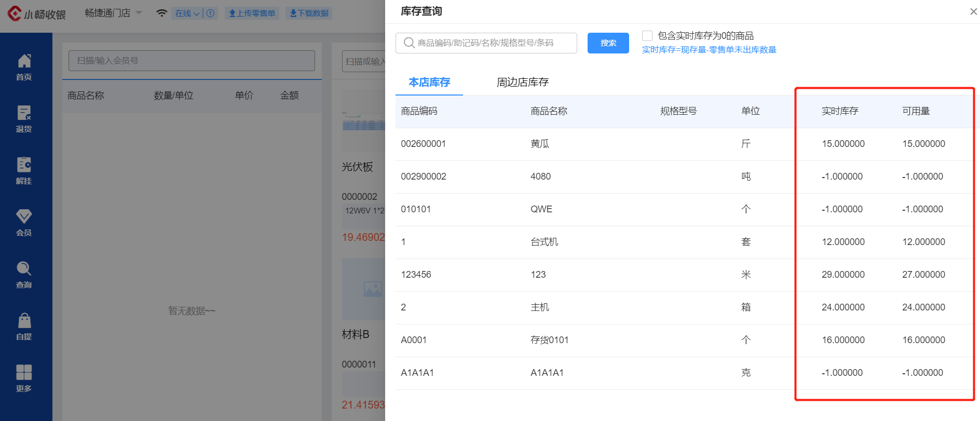980x421 pixels.
Task: Select the 黄瓜 inventory row
Action: tap(684, 144)
